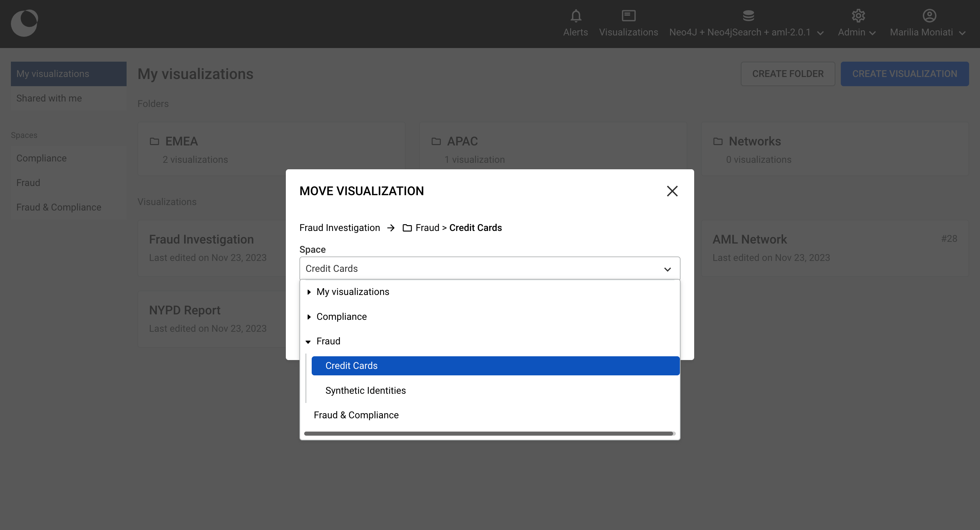Collapse the Fraud tree node
This screenshot has width=980, height=530.
pyautogui.click(x=308, y=342)
